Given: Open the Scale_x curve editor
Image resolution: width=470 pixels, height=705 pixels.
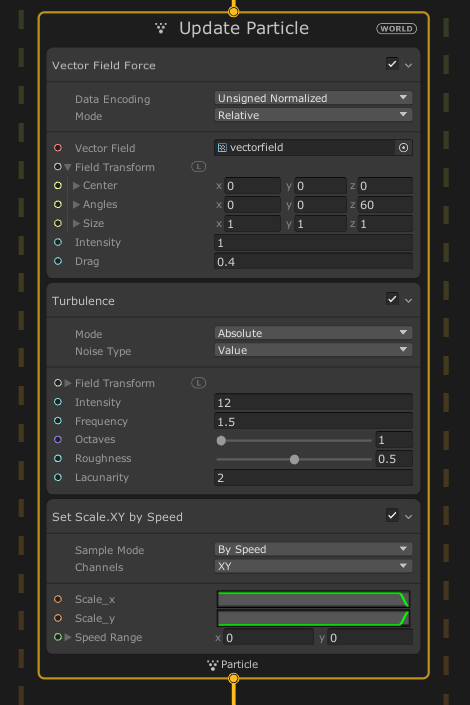Looking at the screenshot, I should pos(313,599).
